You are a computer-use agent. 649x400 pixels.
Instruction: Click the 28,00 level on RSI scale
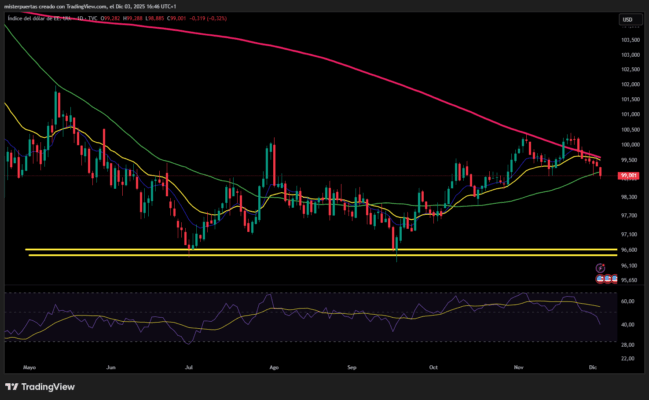pyautogui.click(x=627, y=344)
